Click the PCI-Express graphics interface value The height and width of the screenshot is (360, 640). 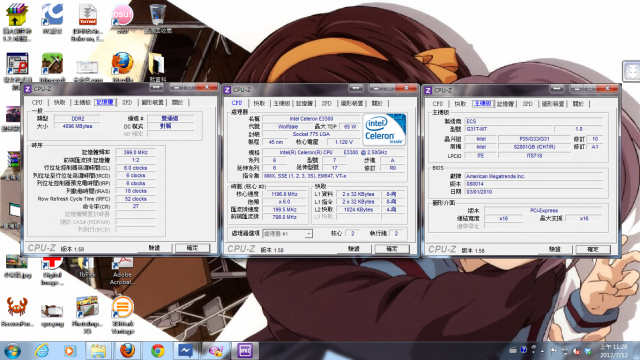[544, 211]
